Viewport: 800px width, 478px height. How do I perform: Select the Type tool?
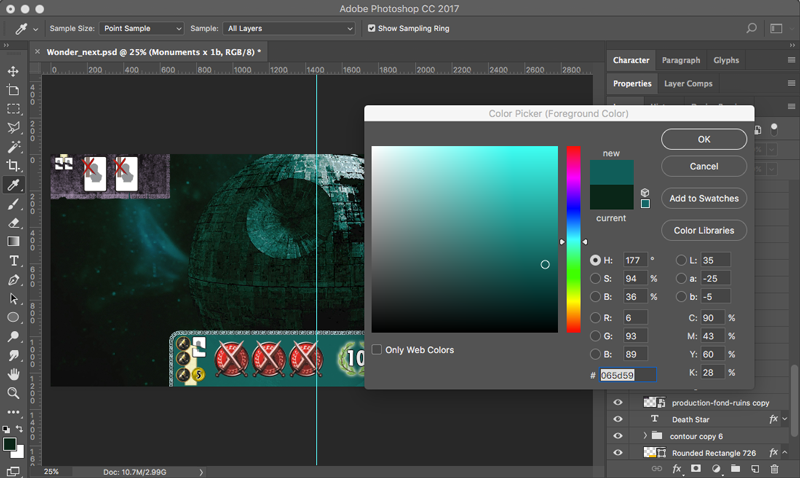(x=13, y=261)
